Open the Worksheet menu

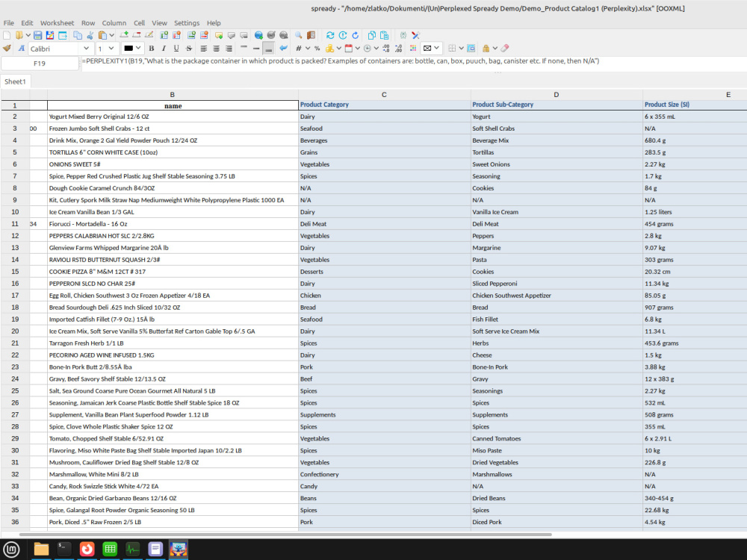57,23
